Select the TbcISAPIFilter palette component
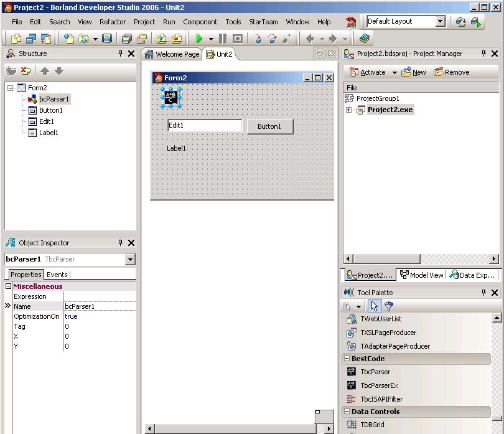Viewport: 504px width, 434px height. [381, 399]
